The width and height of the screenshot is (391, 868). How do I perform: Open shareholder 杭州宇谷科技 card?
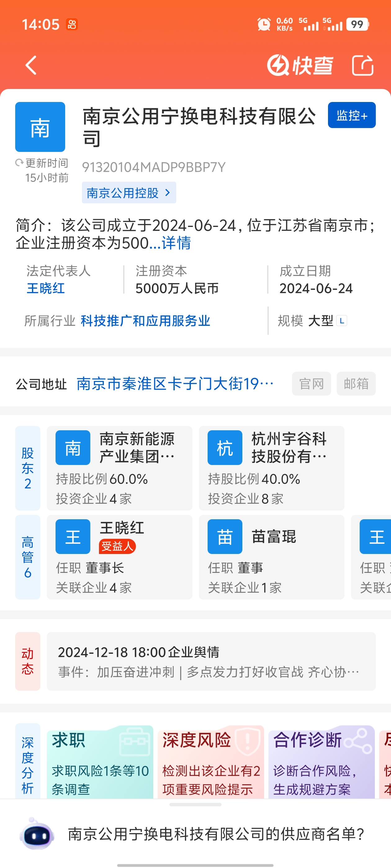click(x=272, y=468)
